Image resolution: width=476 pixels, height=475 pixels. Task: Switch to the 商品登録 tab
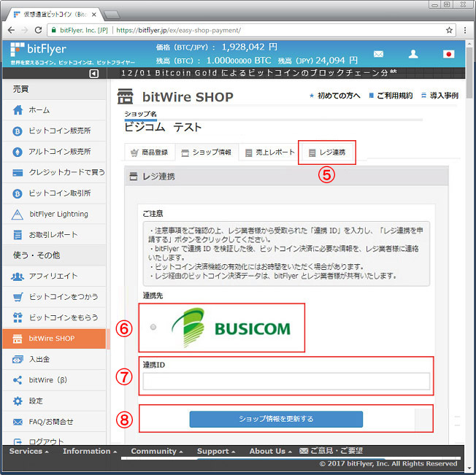(x=150, y=152)
